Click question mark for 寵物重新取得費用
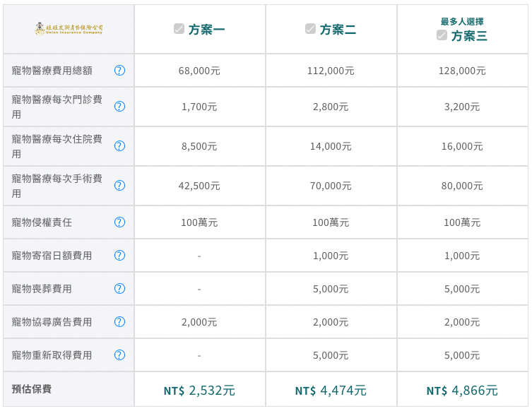Screen dimensions: 532x411 119,355
